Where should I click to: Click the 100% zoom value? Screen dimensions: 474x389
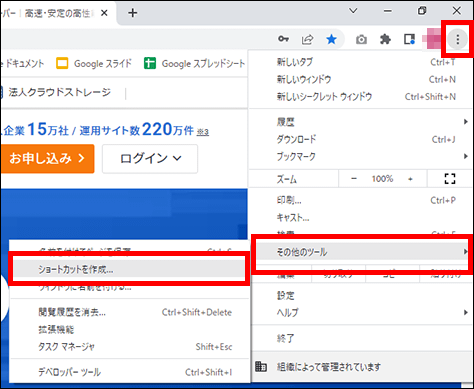382,179
